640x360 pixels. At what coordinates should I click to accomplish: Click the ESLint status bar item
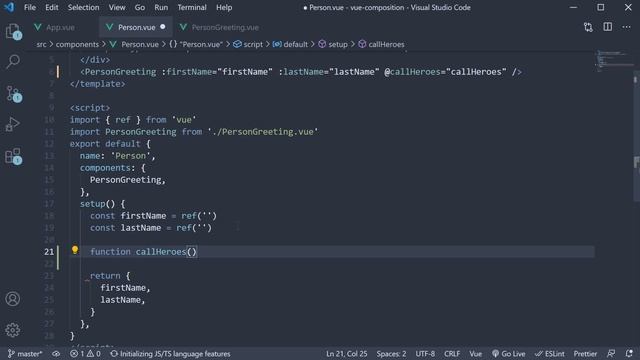point(550,354)
